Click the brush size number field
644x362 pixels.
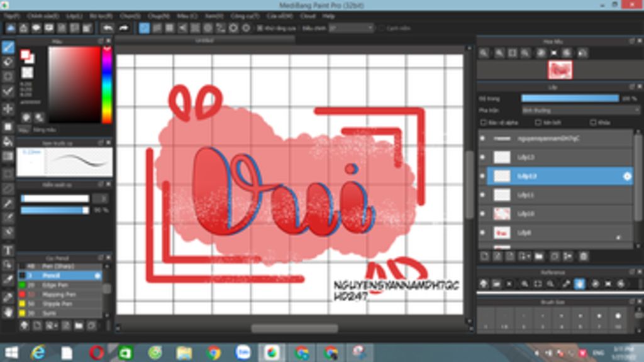point(100,199)
